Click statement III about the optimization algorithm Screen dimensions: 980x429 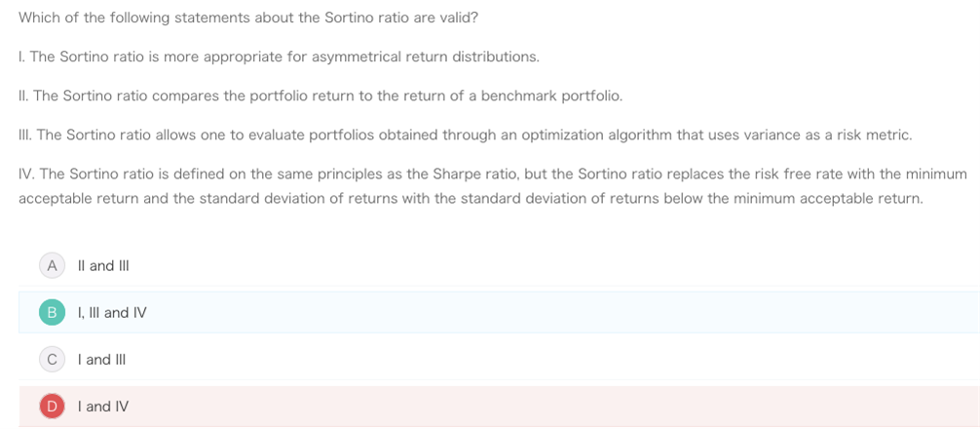tap(466, 136)
